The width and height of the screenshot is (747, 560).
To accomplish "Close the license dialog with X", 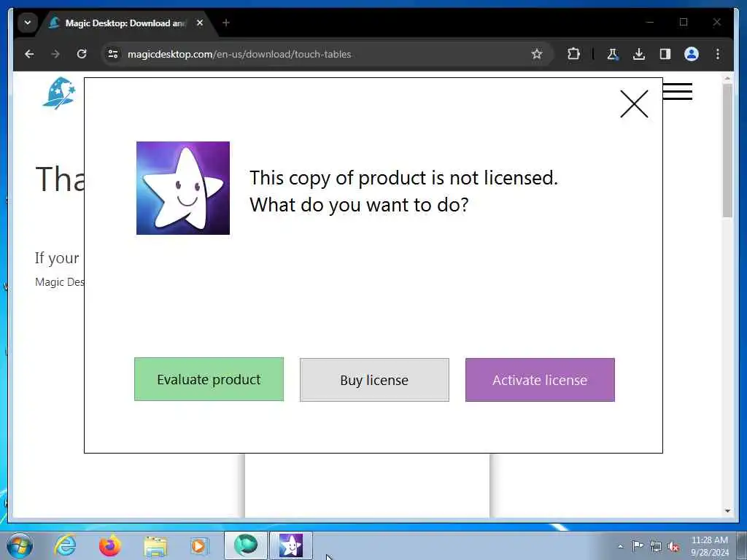I will pyautogui.click(x=634, y=104).
